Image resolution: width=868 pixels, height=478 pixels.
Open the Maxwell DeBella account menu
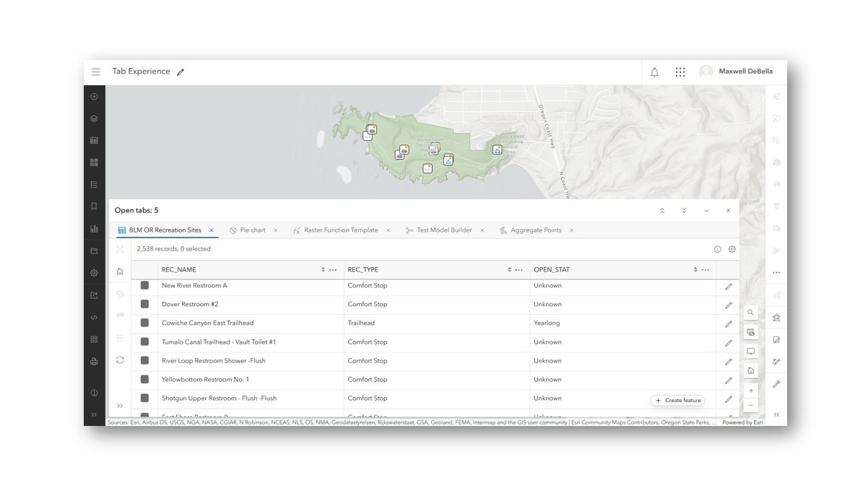[x=736, y=71]
